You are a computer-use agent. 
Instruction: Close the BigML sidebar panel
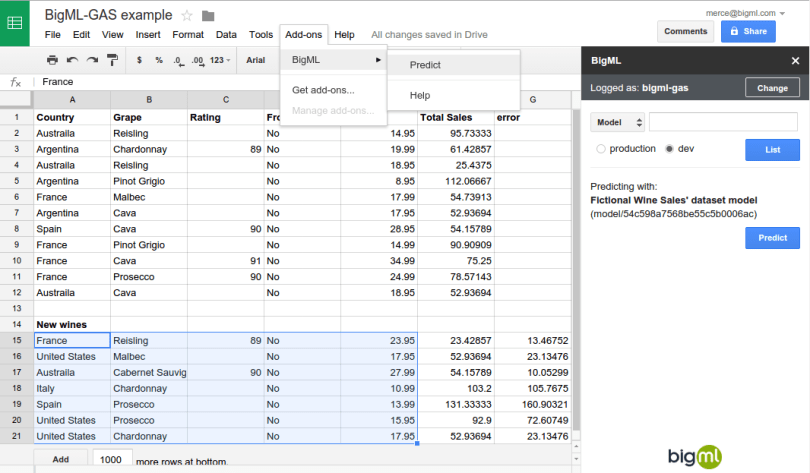click(795, 61)
